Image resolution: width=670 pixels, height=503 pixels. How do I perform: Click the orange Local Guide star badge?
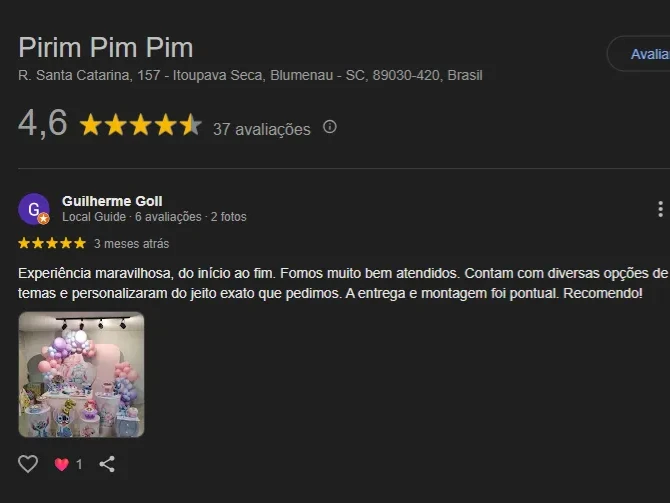click(x=44, y=218)
